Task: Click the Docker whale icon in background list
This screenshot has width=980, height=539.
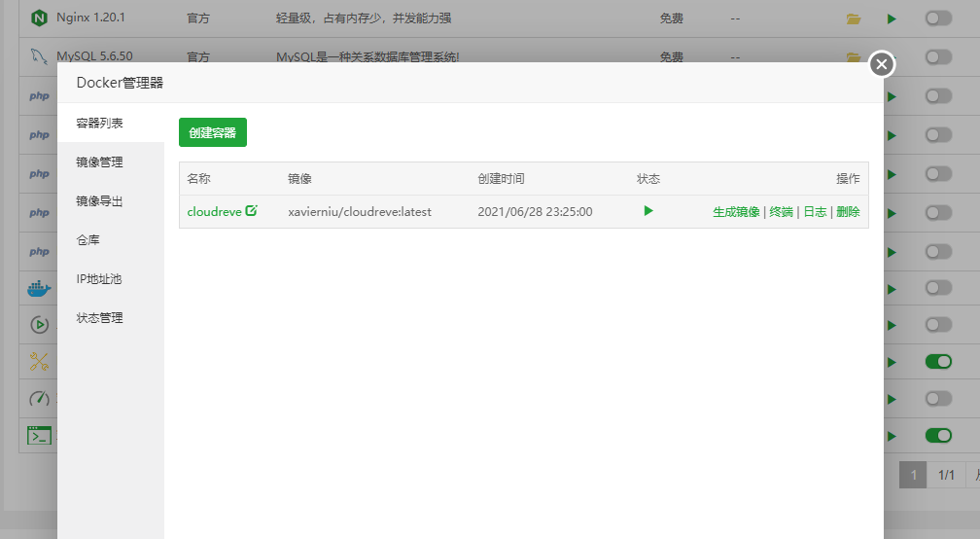Action: click(x=39, y=288)
